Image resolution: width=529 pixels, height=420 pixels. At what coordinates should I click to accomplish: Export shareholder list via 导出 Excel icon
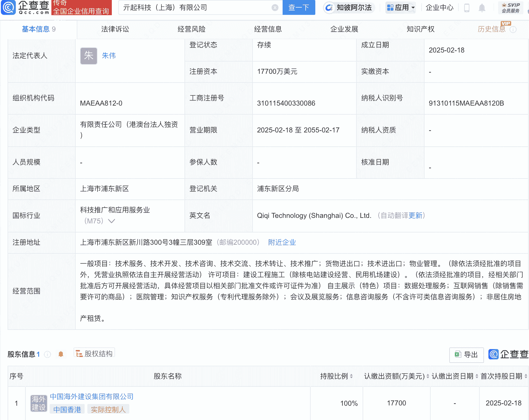coord(466,355)
